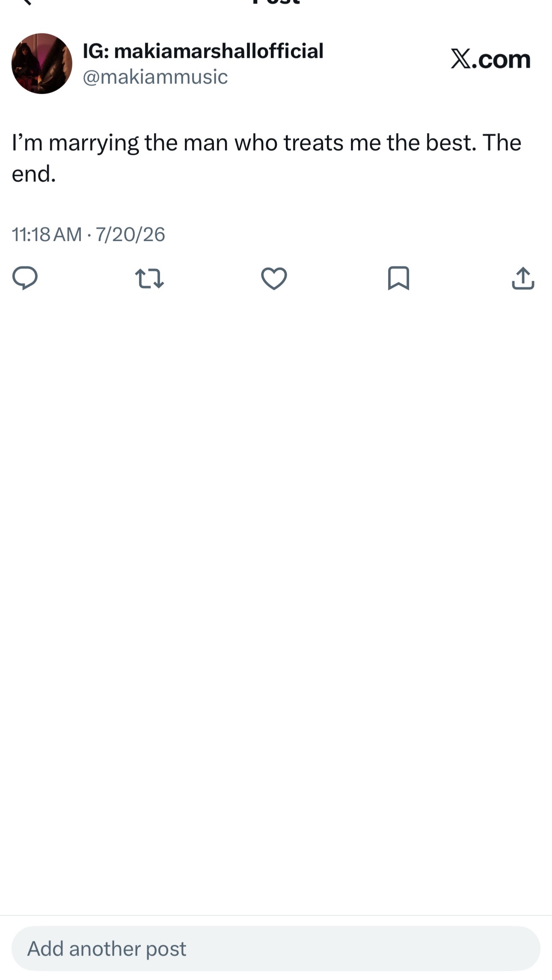552x980 pixels.
Task: Like the post with the heart icon
Action: (x=274, y=278)
